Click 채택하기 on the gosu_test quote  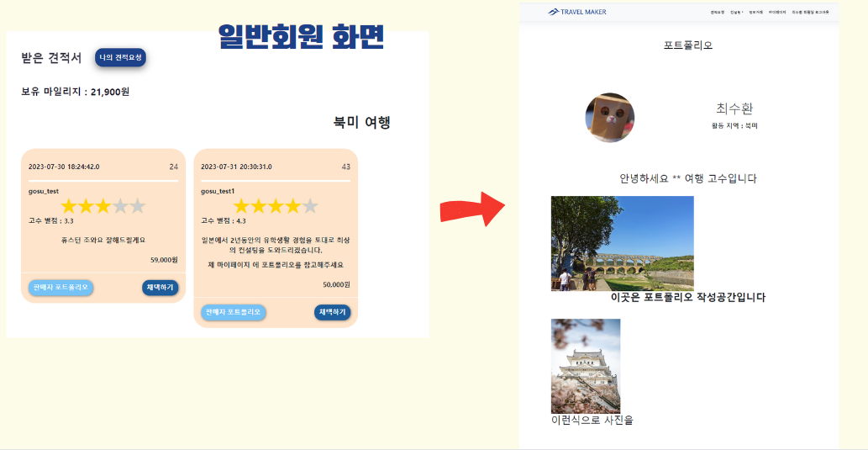(160, 288)
